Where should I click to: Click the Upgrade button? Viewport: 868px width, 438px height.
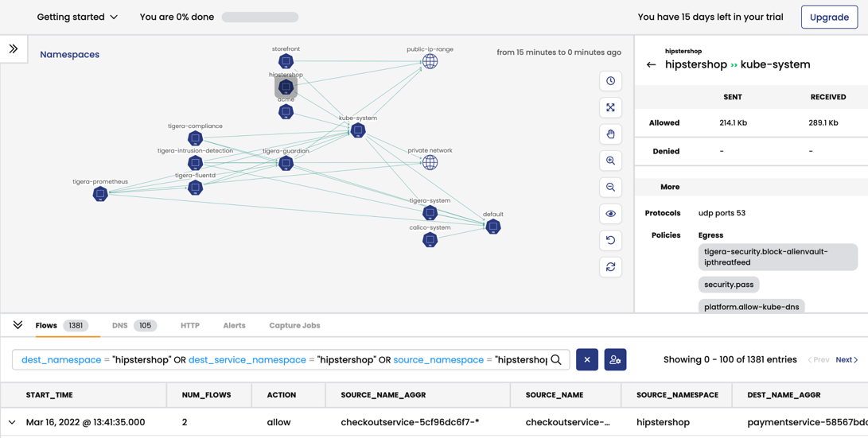829,17
